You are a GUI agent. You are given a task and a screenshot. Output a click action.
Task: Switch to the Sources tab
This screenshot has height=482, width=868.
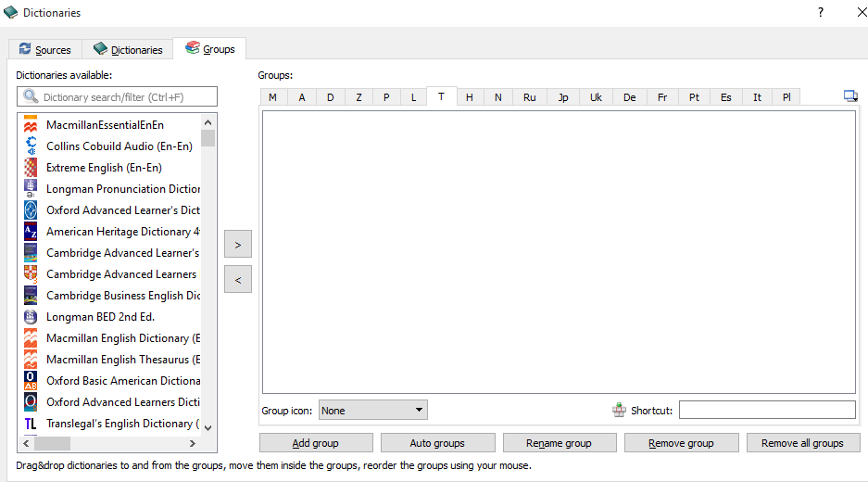coord(45,49)
